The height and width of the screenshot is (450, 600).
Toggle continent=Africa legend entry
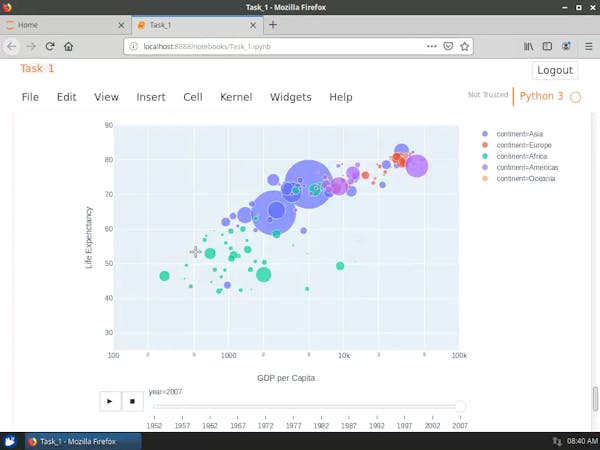[x=522, y=156]
